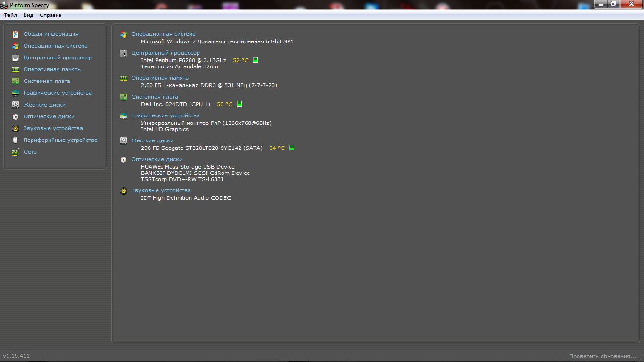The width and height of the screenshot is (644, 362).
Task: Click the Оперативная память sidebar RAM icon
Action: 16,69
